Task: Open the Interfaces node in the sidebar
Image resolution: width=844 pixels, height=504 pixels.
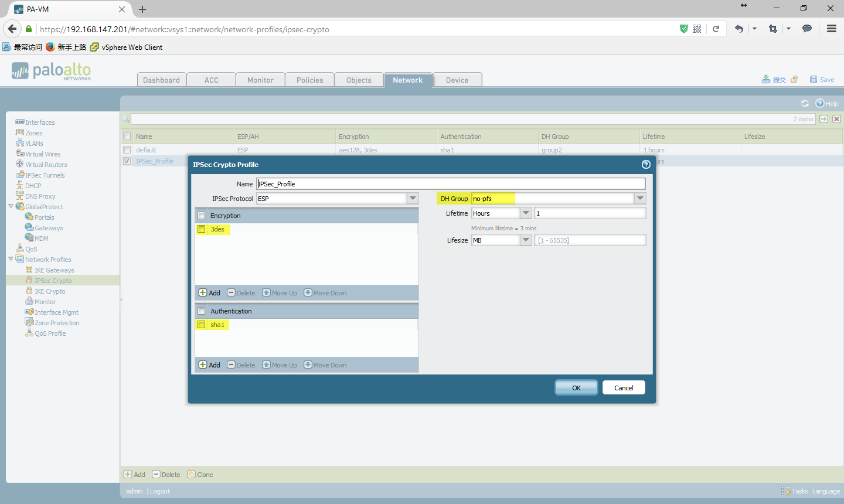Action: tap(40, 122)
